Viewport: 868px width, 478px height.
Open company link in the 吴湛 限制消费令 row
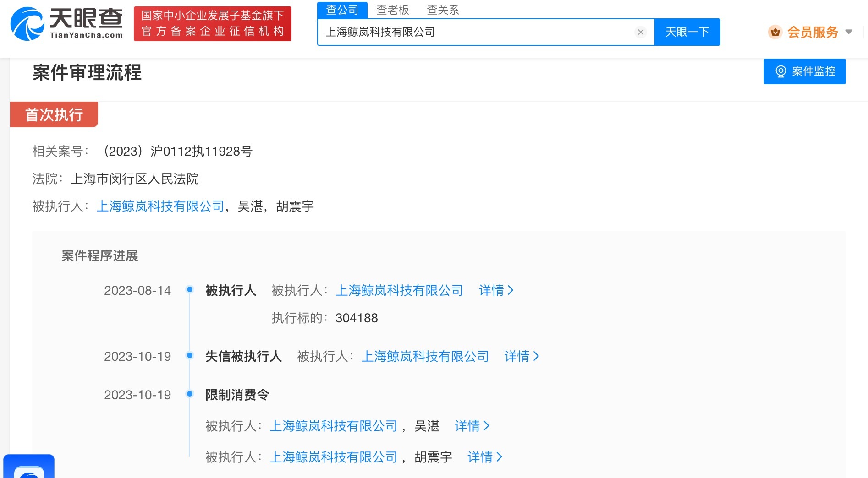click(334, 426)
